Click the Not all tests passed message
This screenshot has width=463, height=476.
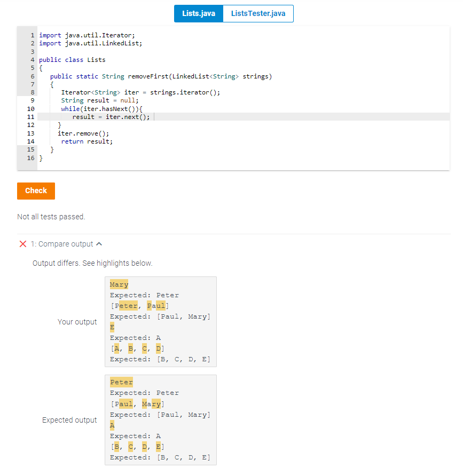pyautogui.click(x=50, y=216)
